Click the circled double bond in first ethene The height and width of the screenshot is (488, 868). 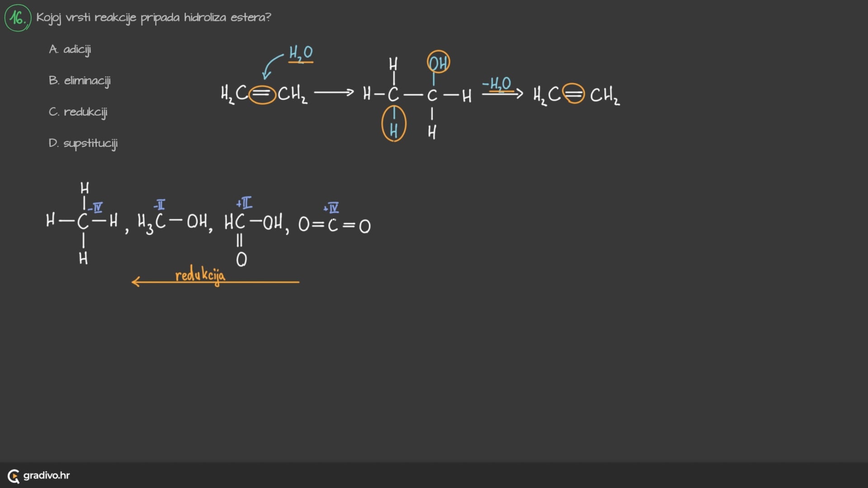[x=262, y=94]
